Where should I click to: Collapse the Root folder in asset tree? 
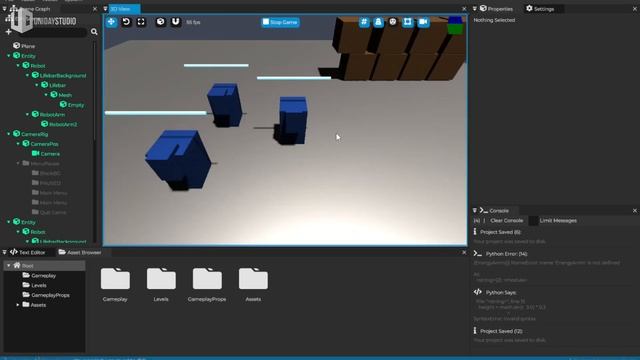pyautogui.click(x=9, y=266)
